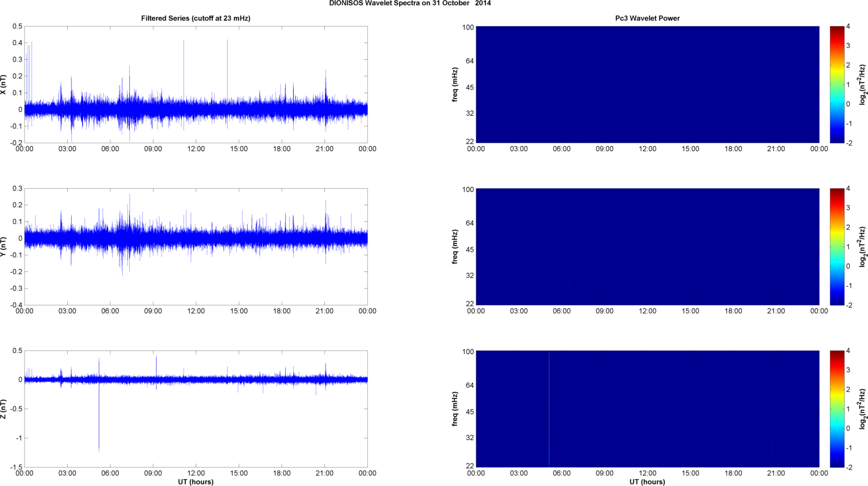The width and height of the screenshot is (868, 486).
Task: Select the 'Pc3 Wavelet Power' heading
Action: (x=647, y=18)
